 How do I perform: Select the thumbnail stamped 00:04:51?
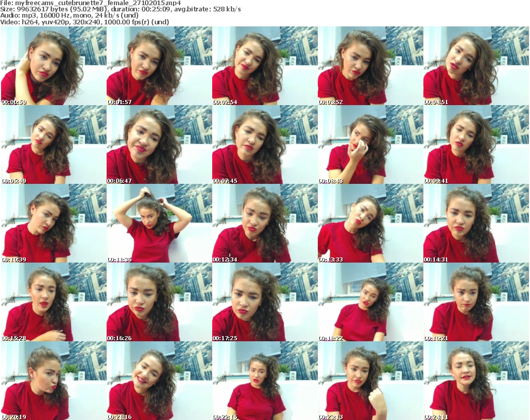[476, 66]
